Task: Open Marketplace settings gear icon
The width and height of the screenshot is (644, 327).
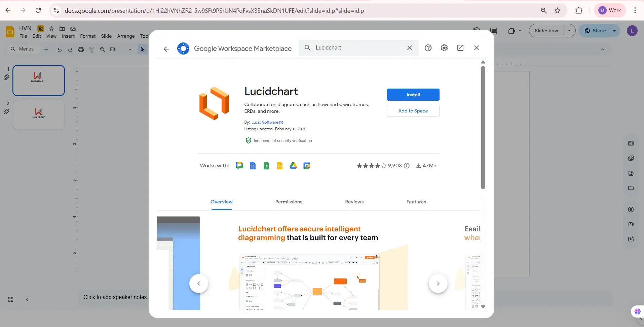Action: [444, 48]
